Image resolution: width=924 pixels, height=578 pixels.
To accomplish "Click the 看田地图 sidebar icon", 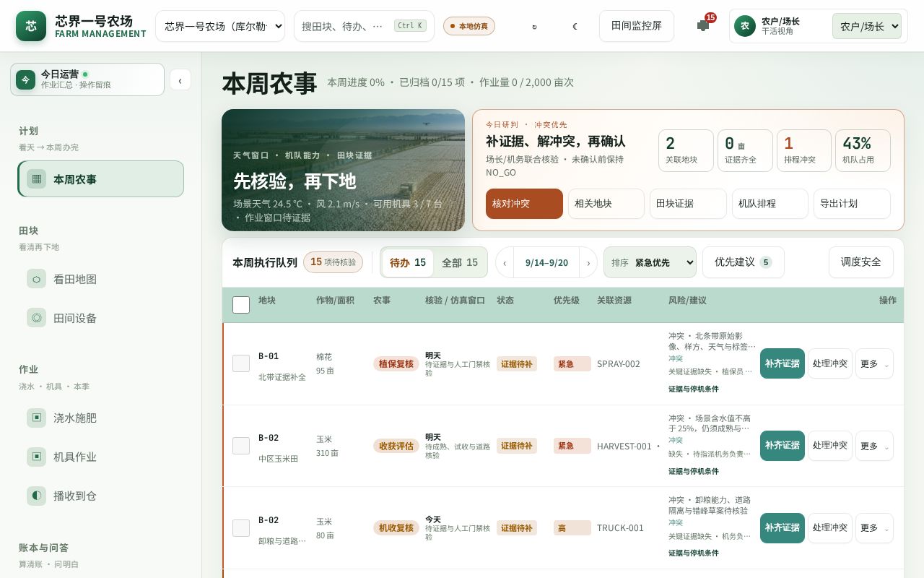I will [x=37, y=279].
